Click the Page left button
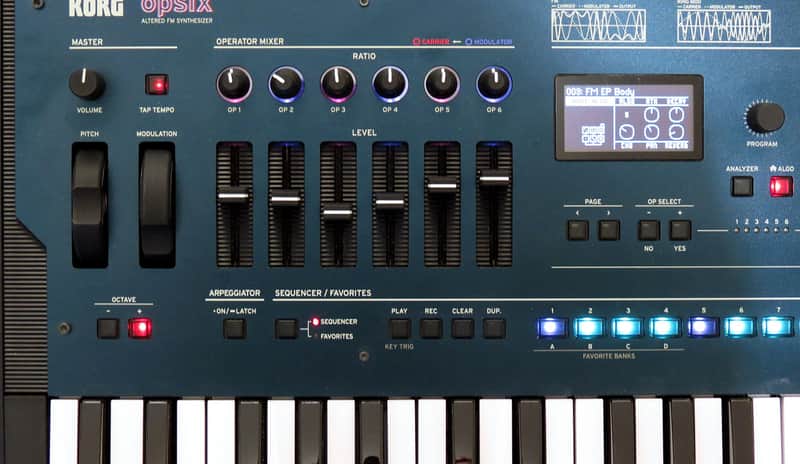Screen dimensions: 800x464 (578, 230)
